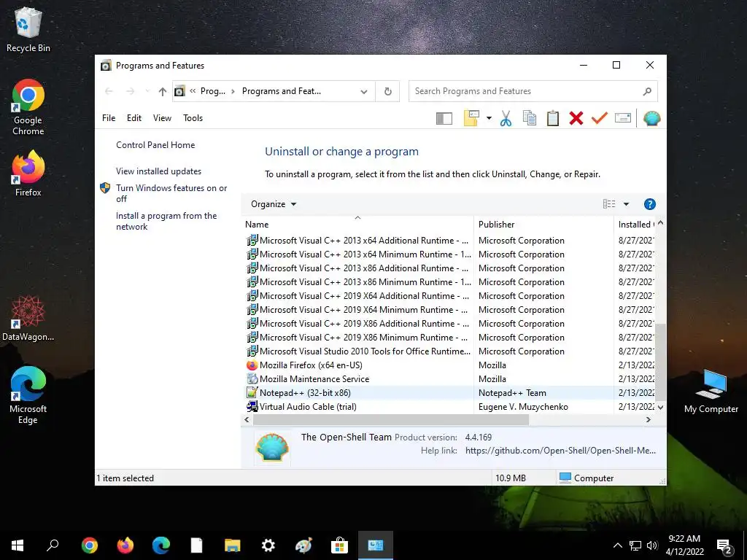Click the vertical scrollbar down arrow
747x560 pixels.
click(660, 407)
